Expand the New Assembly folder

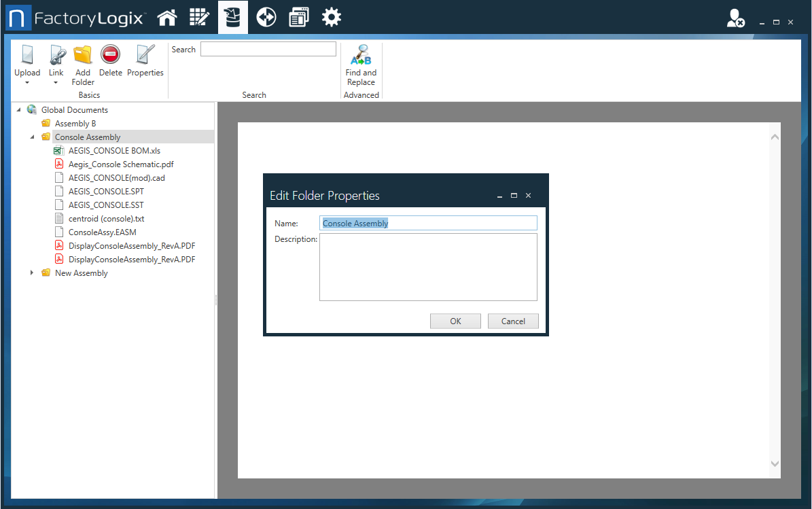click(x=32, y=273)
